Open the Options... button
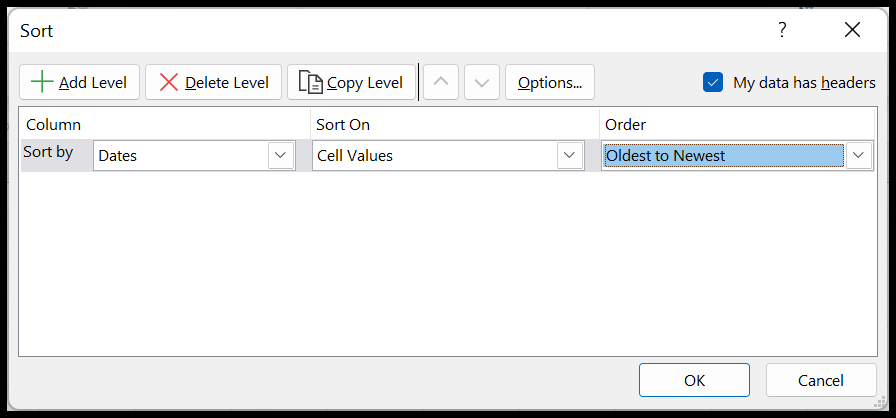The height and width of the screenshot is (418, 896). click(x=550, y=82)
